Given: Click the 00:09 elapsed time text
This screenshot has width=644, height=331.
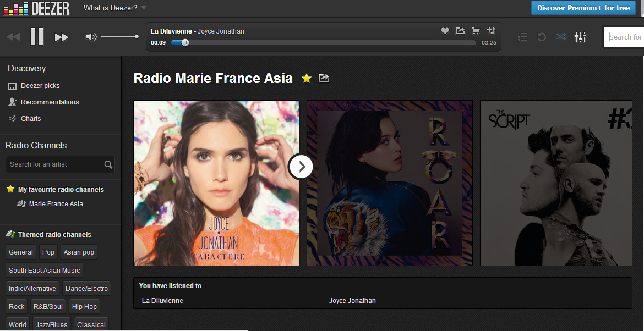Looking at the screenshot, I should [x=158, y=43].
